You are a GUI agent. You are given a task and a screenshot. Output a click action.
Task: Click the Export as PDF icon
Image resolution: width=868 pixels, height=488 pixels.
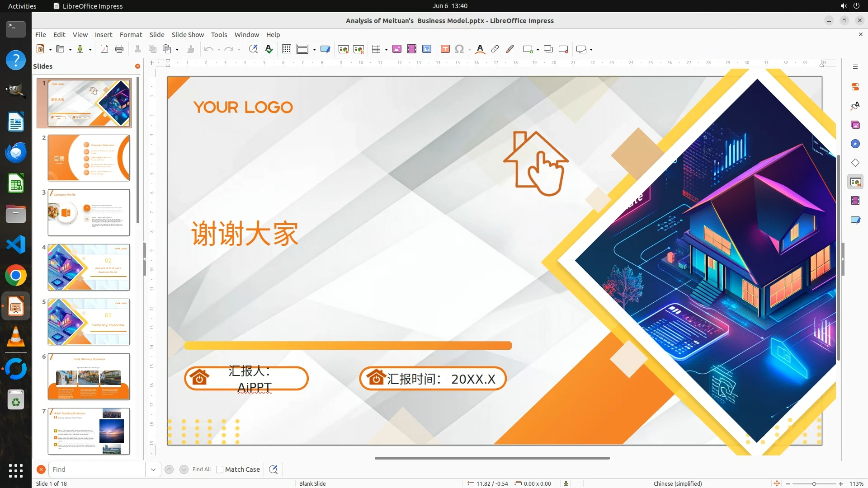click(104, 49)
